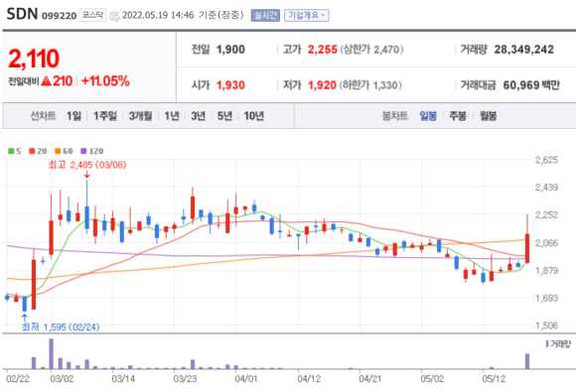Click the +11.05% change rate

105,81
